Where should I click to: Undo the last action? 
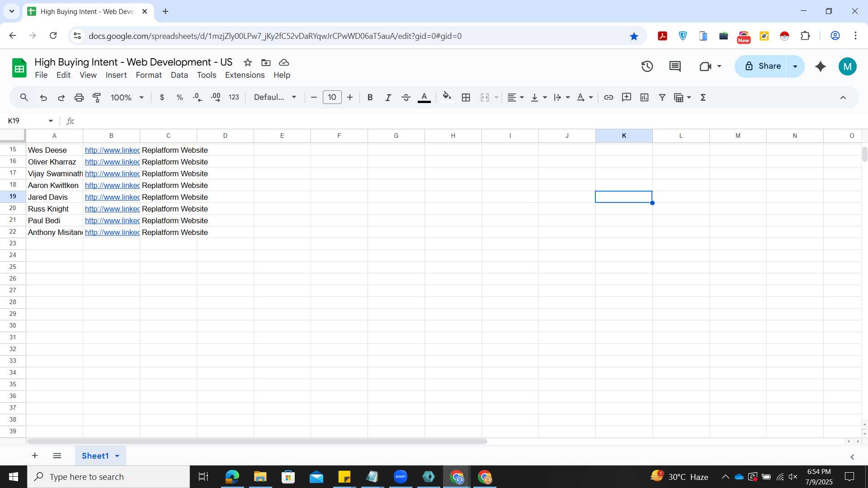[x=43, y=97]
